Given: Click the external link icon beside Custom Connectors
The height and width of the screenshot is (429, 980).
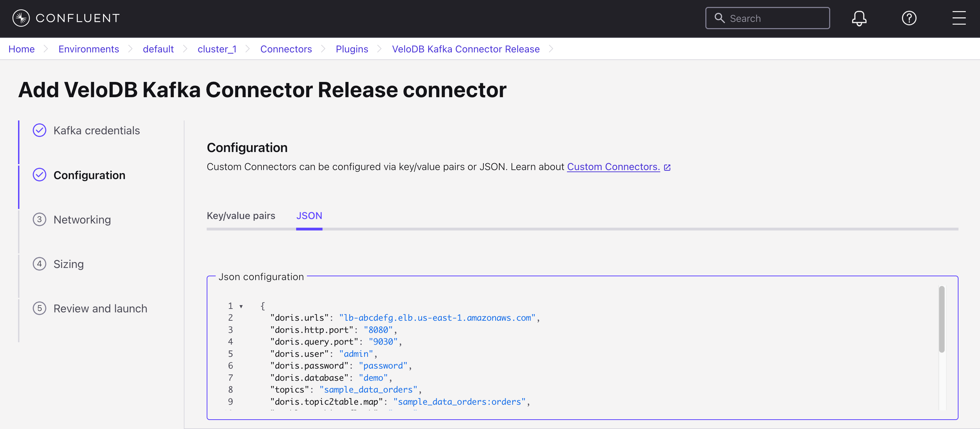Looking at the screenshot, I should tap(667, 168).
